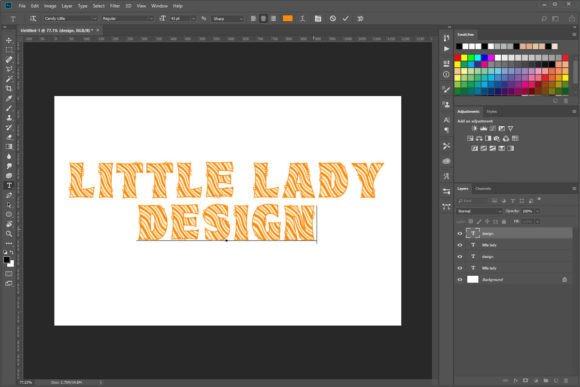Select the Rectangular Marquee tool
The height and width of the screenshot is (387, 580).
click(9, 50)
